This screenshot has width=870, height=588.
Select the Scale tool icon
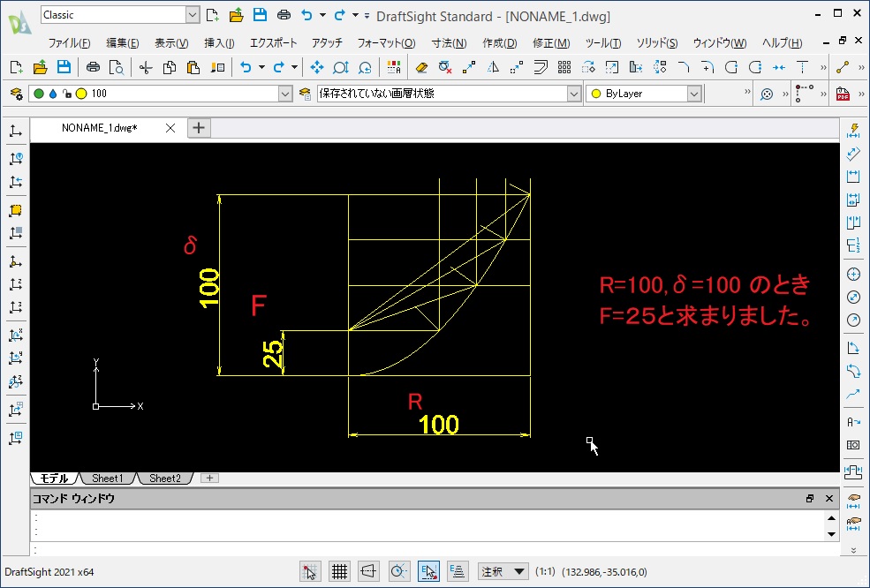pyautogui.click(x=612, y=68)
